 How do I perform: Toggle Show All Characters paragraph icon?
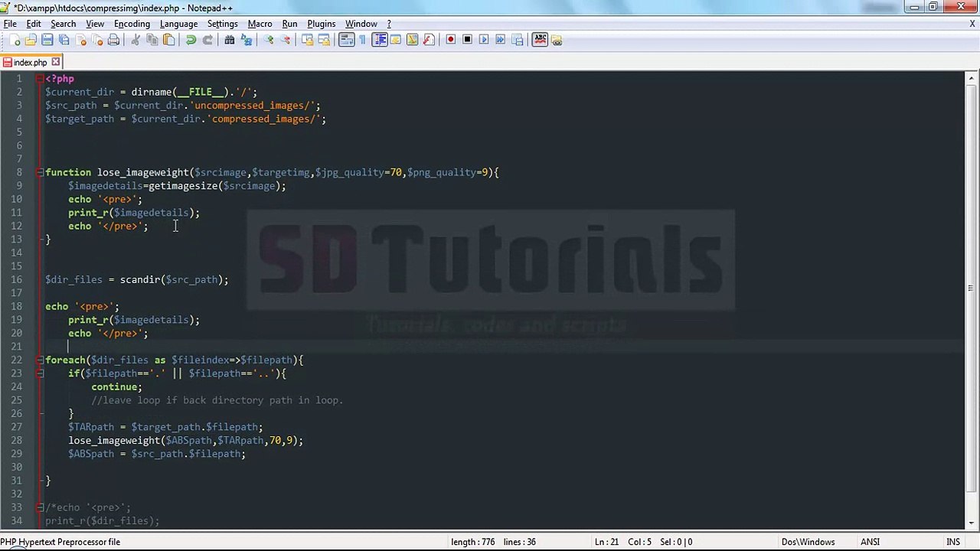[x=362, y=40]
